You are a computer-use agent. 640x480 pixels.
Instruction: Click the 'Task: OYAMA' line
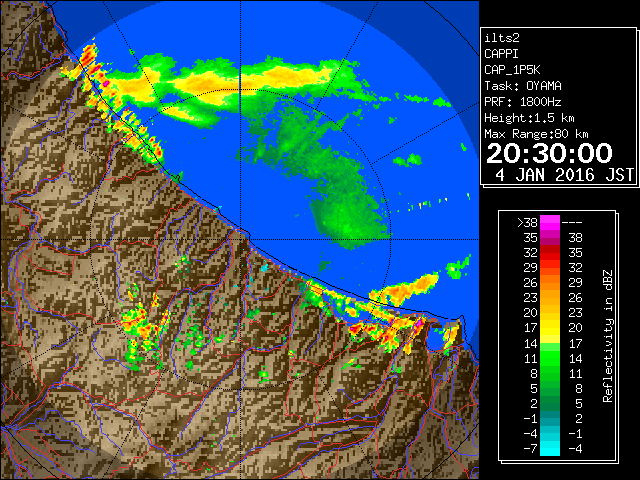pyautogui.click(x=523, y=86)
